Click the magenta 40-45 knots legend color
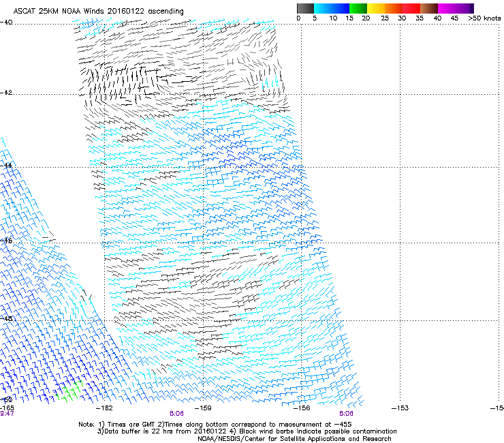The width and height of the screenshot is (504, 443). (447, 8)
